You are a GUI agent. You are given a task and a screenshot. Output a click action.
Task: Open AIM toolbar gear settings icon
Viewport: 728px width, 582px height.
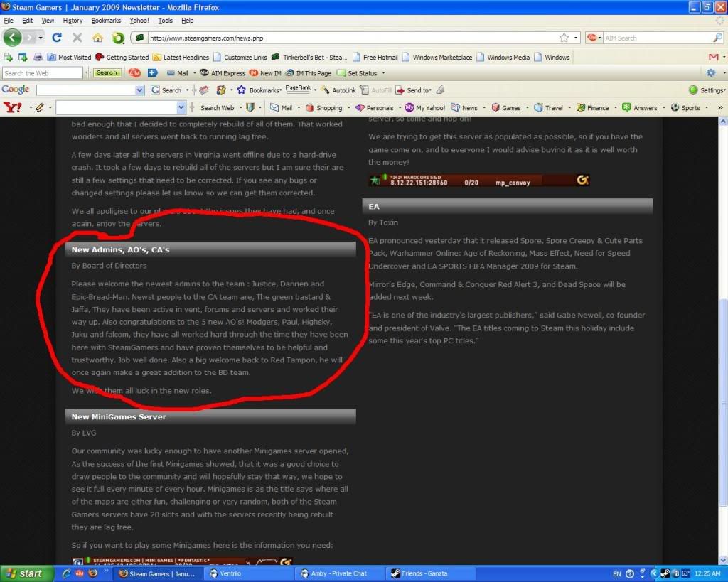point(711,73)
